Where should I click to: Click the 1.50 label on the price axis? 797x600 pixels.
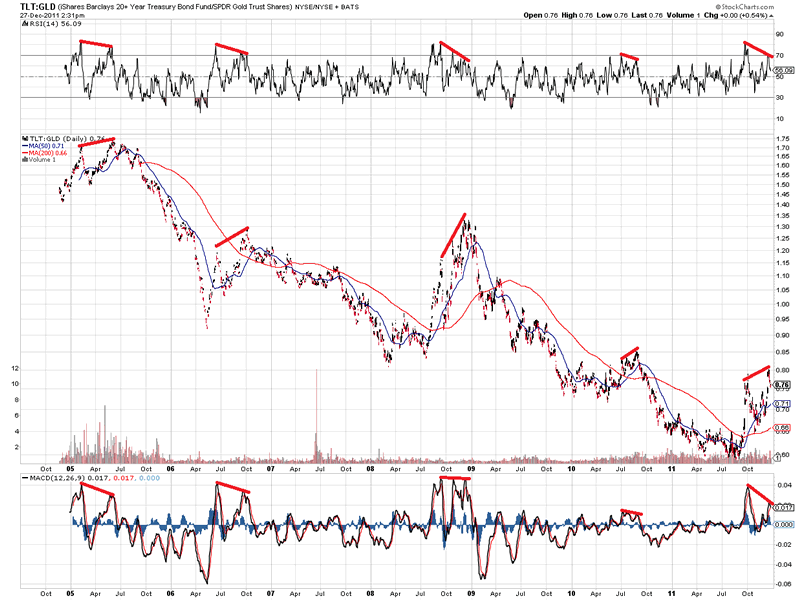783,185
